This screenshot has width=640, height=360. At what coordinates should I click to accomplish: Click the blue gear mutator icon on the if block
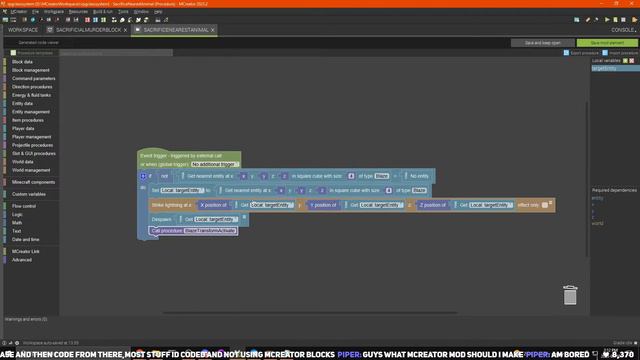(x=143, y=176)
